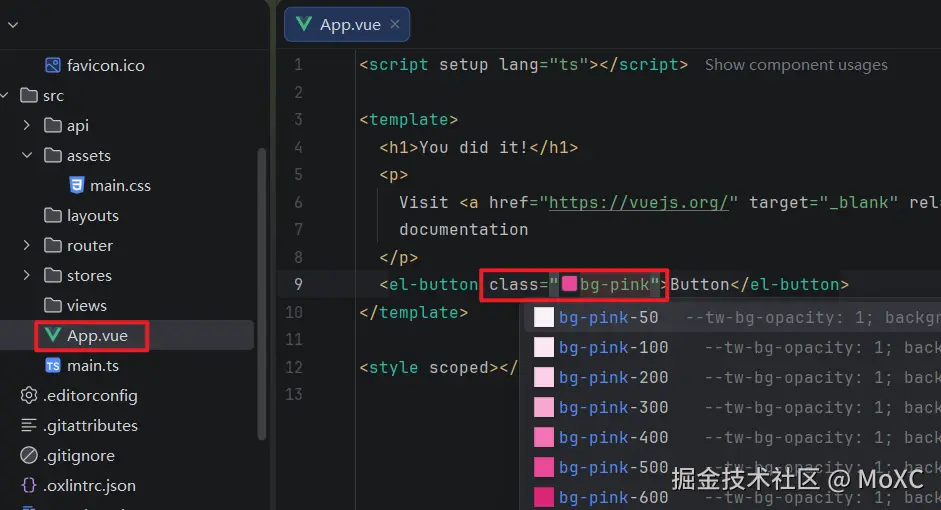Click the word documentation on line 7
This screenshot has height=510, width=941.
463,229
